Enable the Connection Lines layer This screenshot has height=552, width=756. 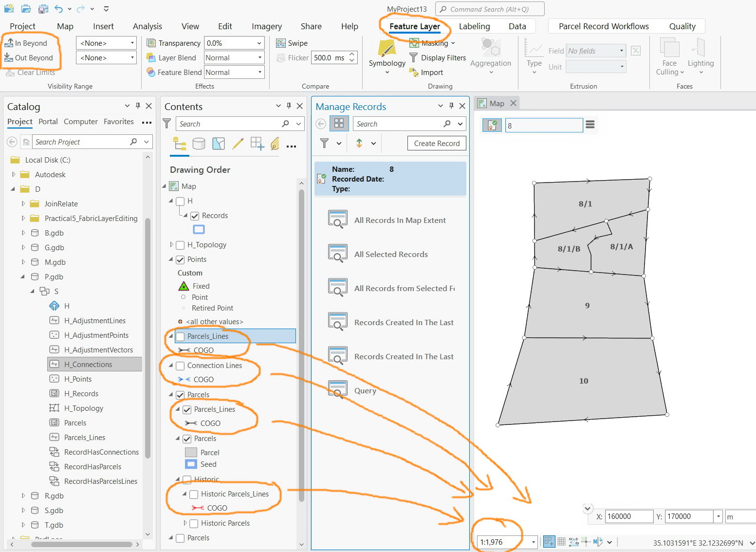[x=181, y=365]
